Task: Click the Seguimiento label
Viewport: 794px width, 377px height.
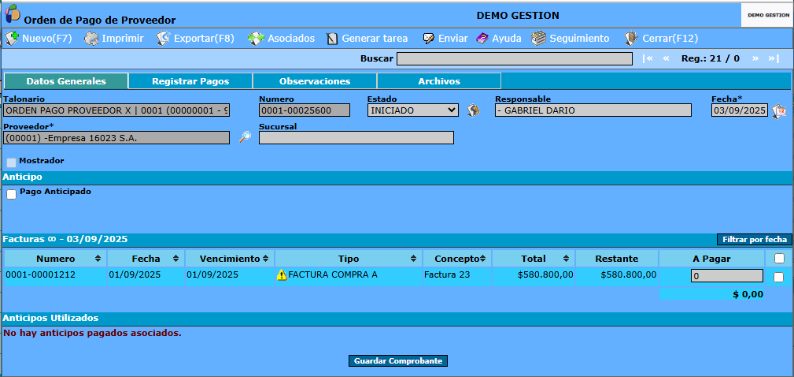Action: [579, 38]
